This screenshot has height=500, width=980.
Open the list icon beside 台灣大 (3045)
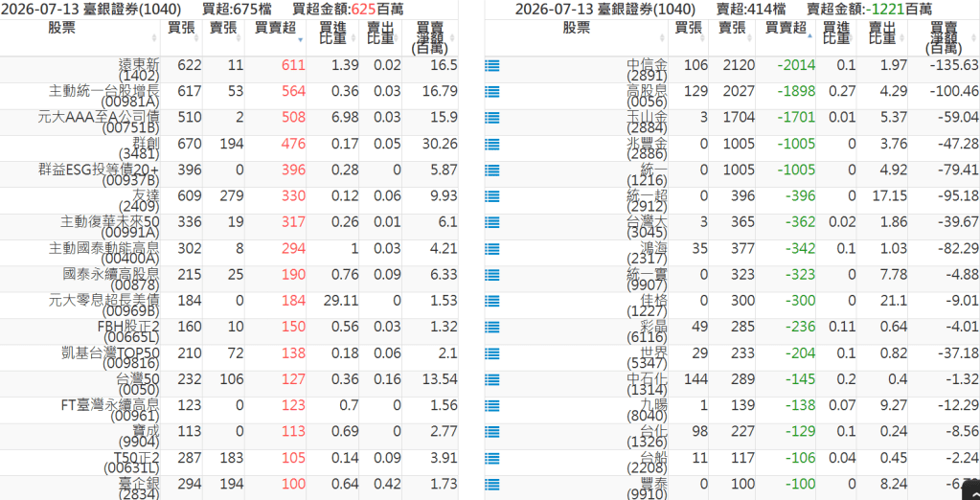point(491,222)
